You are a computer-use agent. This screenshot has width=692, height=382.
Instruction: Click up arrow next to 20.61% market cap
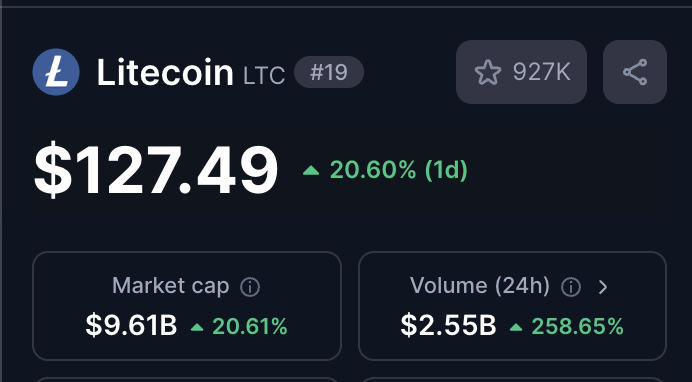[x=197, y=327]
